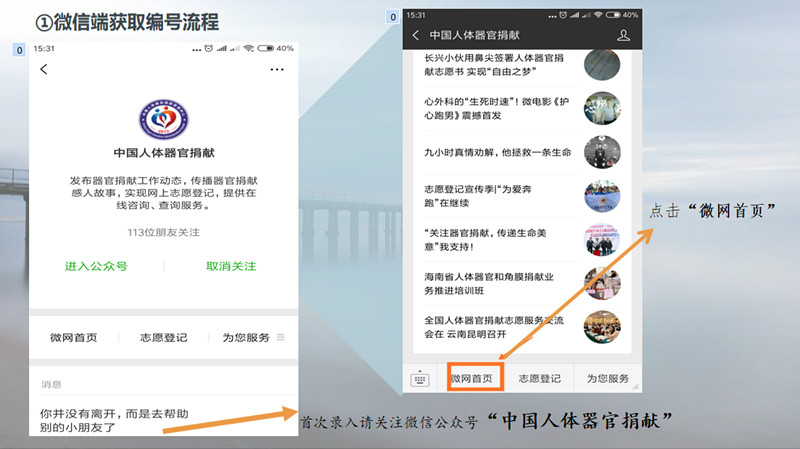The height and width of the screenshot is (449, 800).
Task: Tap battery icon in right phone status bar
Action: coord(613,15)
